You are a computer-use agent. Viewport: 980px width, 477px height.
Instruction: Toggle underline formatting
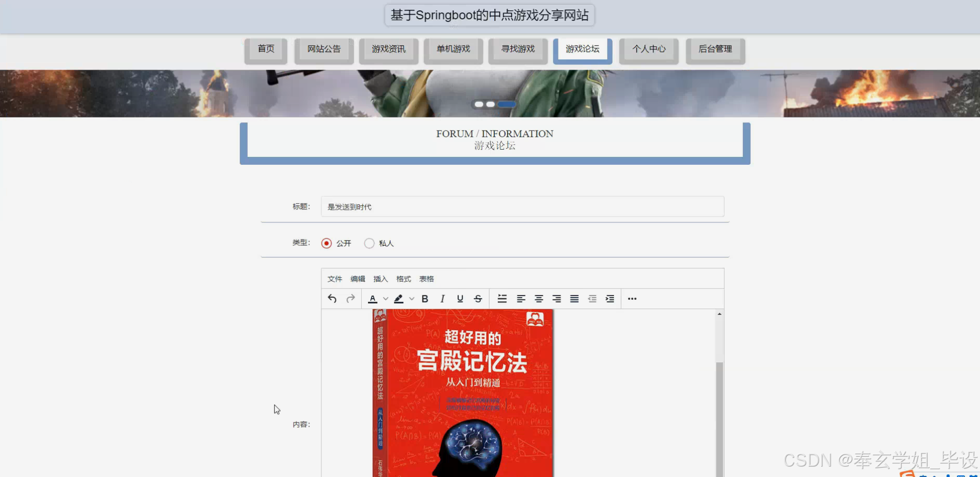click(460, 299)
